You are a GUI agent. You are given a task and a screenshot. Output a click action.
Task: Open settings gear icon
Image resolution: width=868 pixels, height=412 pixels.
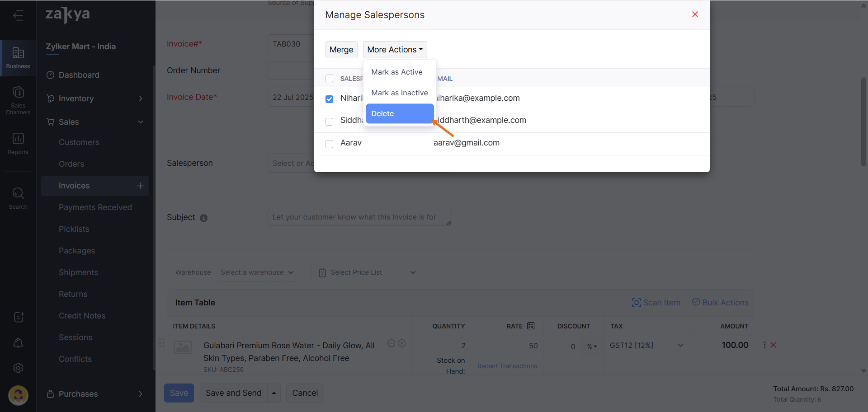coord(18,368)
